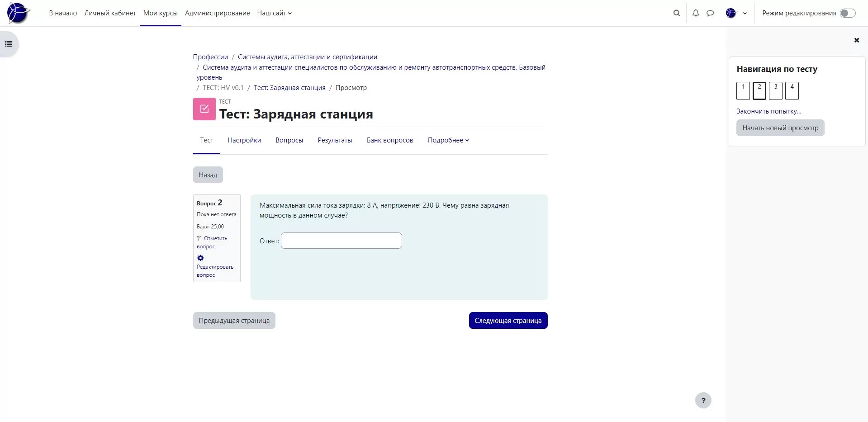Select question 2 in quiz navigation

coord(759,91)
